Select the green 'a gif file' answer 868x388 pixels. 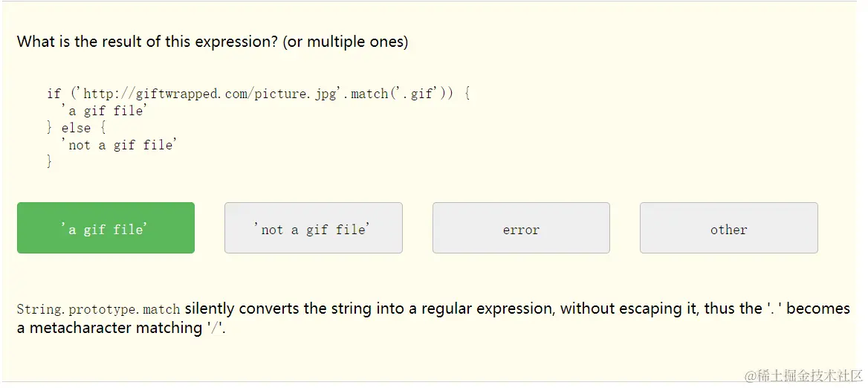click(106, 228)
